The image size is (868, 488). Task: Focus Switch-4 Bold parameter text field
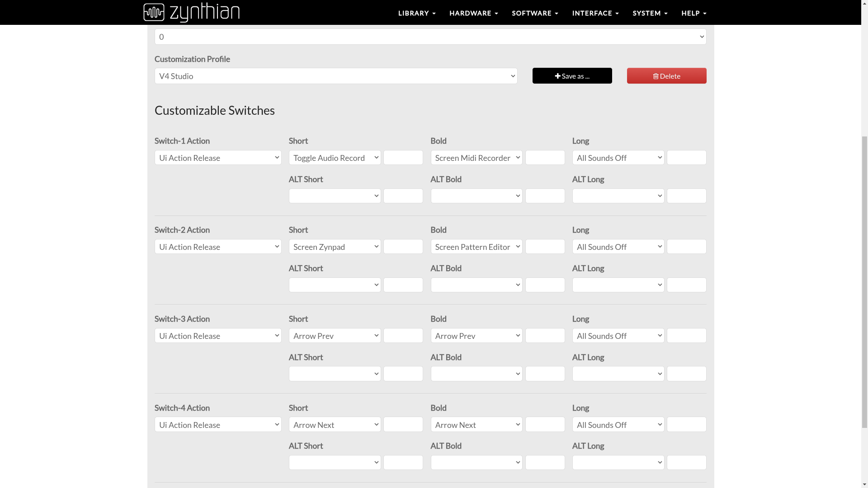point(545,425)
